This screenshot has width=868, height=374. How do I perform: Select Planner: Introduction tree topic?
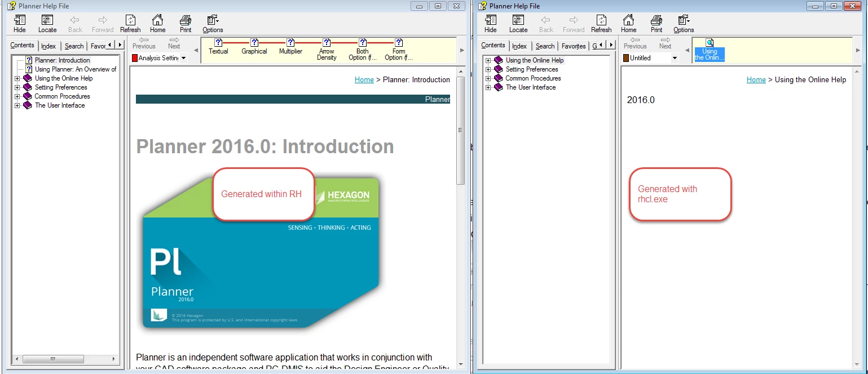pyautogui.click(x=62, y=60)
